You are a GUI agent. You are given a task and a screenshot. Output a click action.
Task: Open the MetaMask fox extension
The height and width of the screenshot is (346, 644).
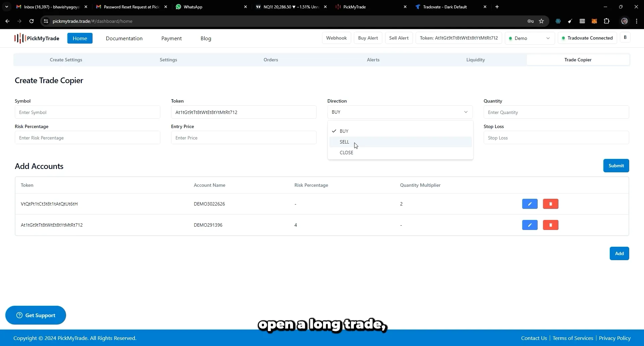pyautogui.click(x=594, y=21)
